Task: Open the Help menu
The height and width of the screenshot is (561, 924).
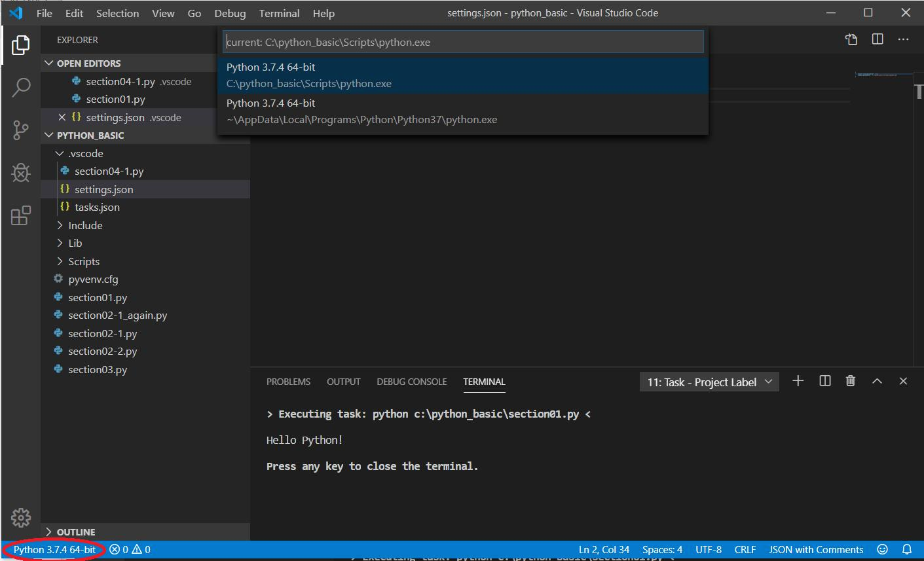Action: tap(323, 13)
